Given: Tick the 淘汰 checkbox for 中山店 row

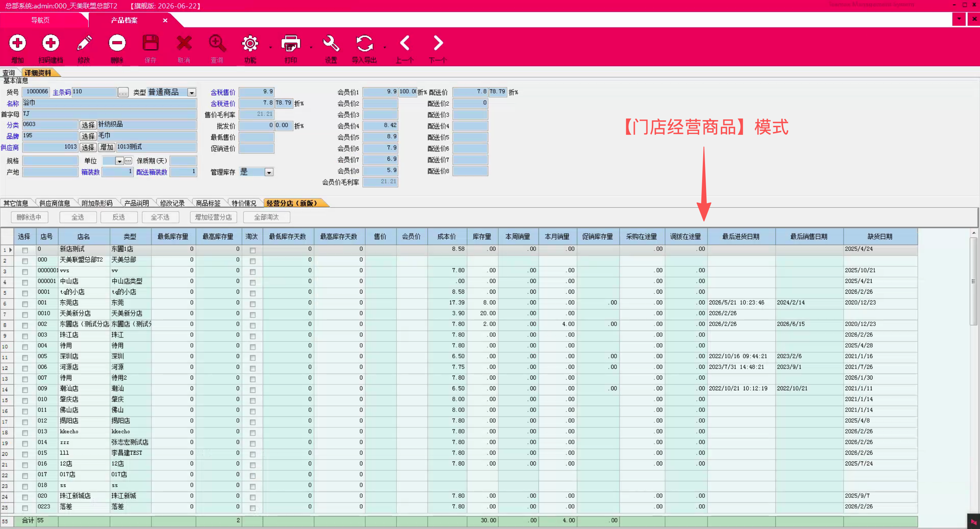Looking at the screenshot, I should [x=253, y=282].
